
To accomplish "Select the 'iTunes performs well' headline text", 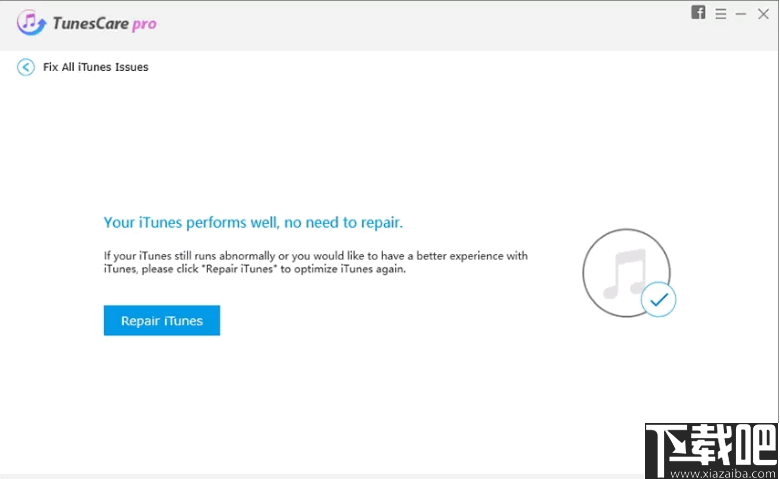I will (x=253, y=222).
